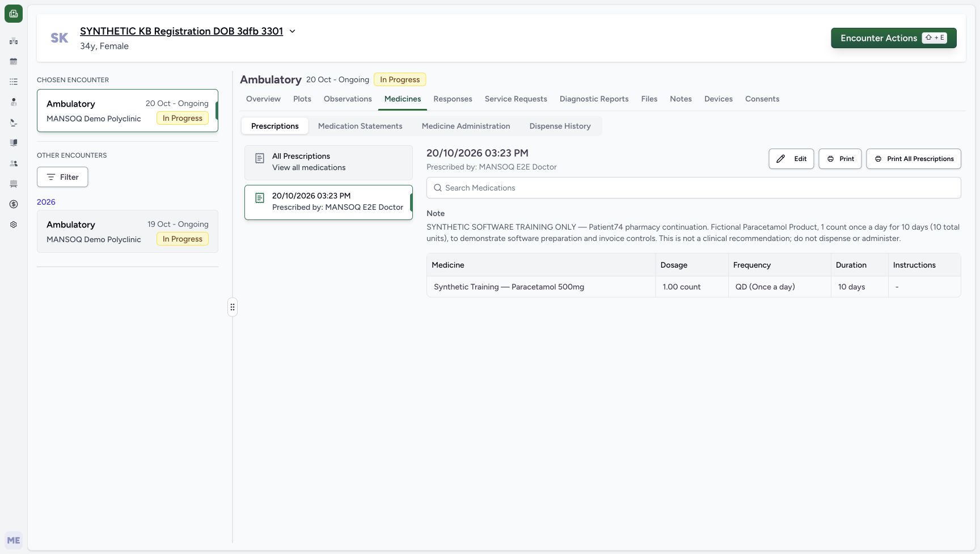The height and width of the screenshot is (554, 980).
Task: Open the dollar billing icon in sidebar
Action: (14, 204)
